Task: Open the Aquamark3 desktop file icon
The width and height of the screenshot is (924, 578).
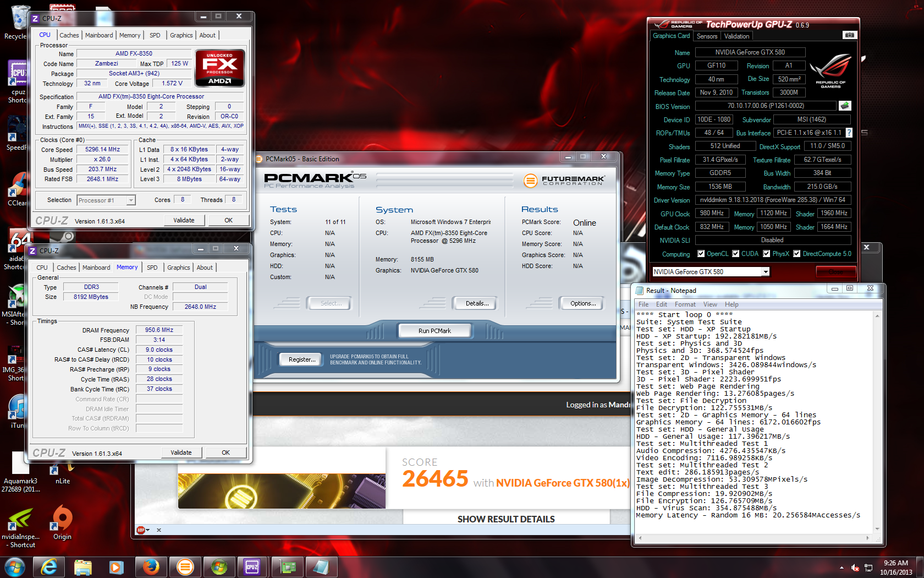Action: click(20, 472)
